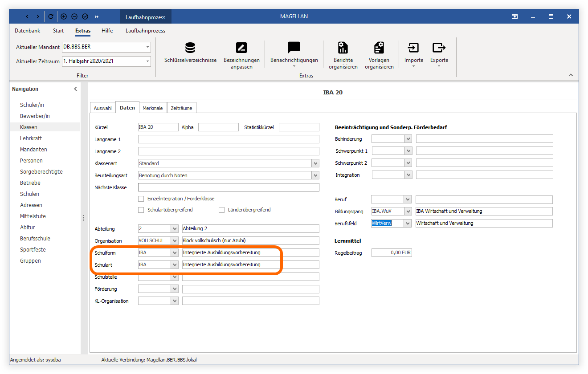Open the Importe icon

point(413,48)
